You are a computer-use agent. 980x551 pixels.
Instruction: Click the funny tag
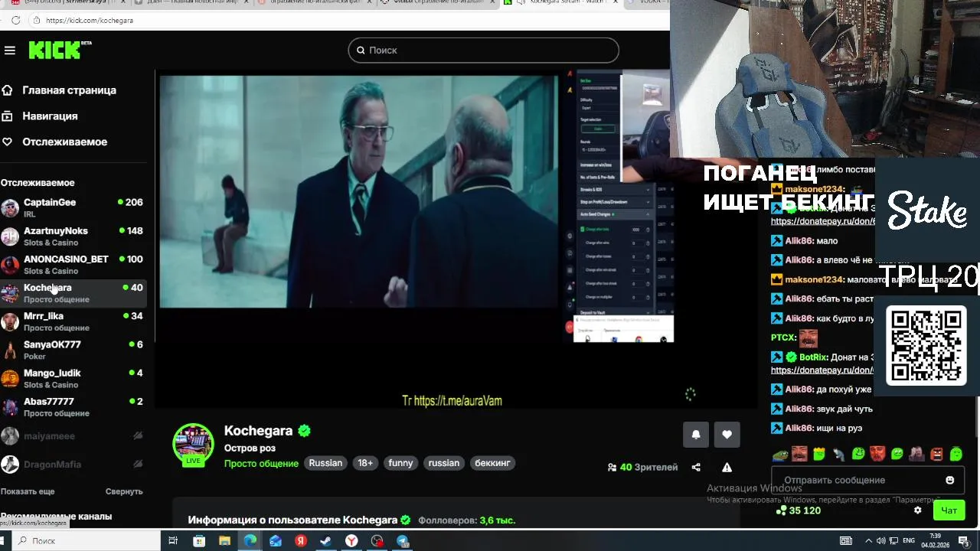point(400,463)
